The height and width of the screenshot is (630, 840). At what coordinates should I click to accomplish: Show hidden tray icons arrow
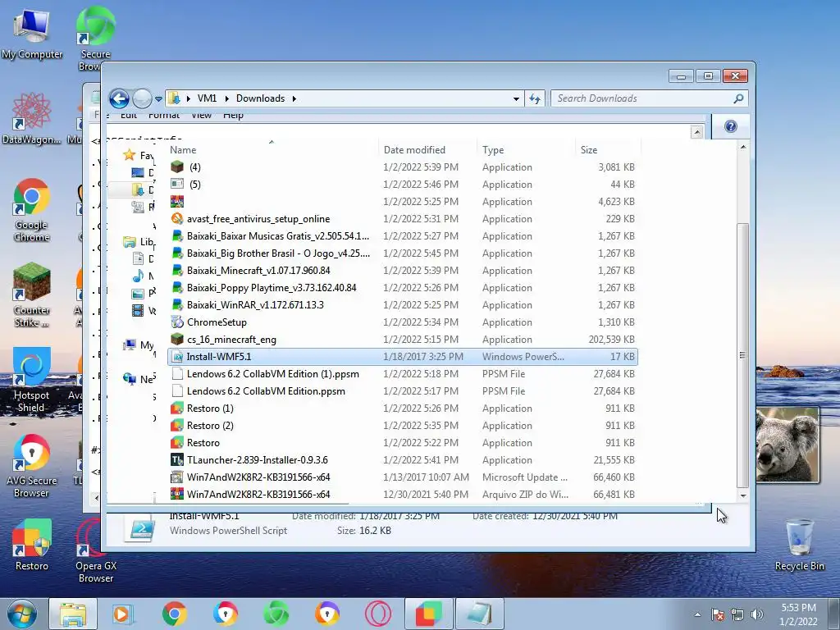[697, 614]
